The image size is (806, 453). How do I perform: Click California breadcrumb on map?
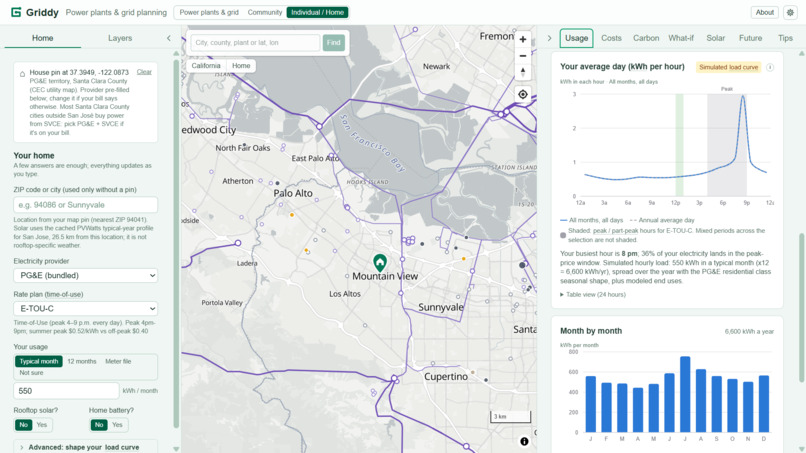point(206,66)
